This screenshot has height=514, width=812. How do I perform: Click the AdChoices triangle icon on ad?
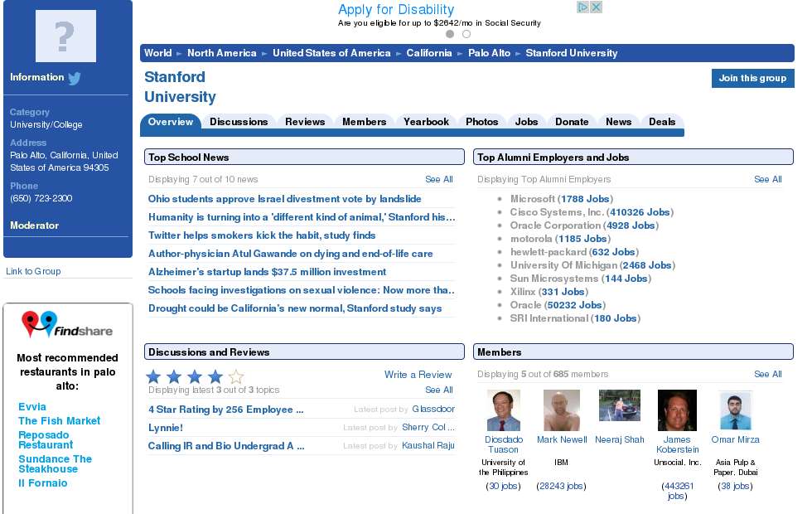coord(583,7)
